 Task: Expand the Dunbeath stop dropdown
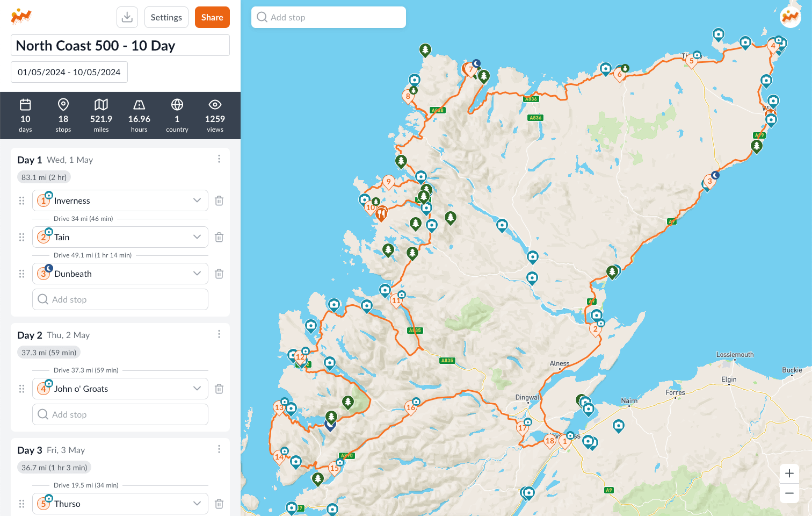point(197,274)
